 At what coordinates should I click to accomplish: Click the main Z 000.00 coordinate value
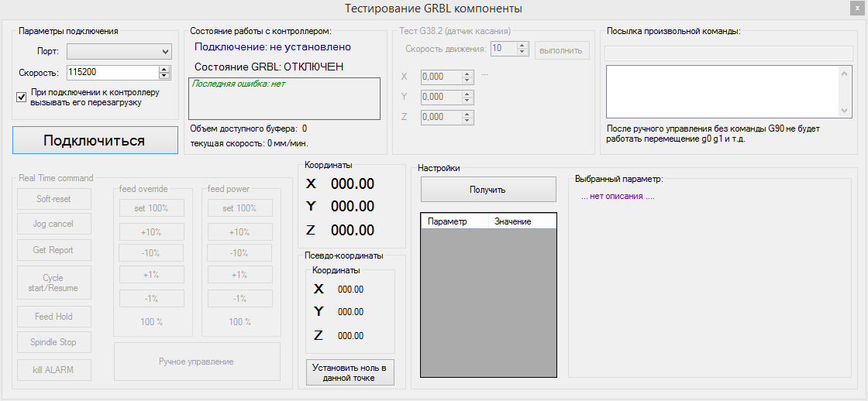(x=353, y=230)
